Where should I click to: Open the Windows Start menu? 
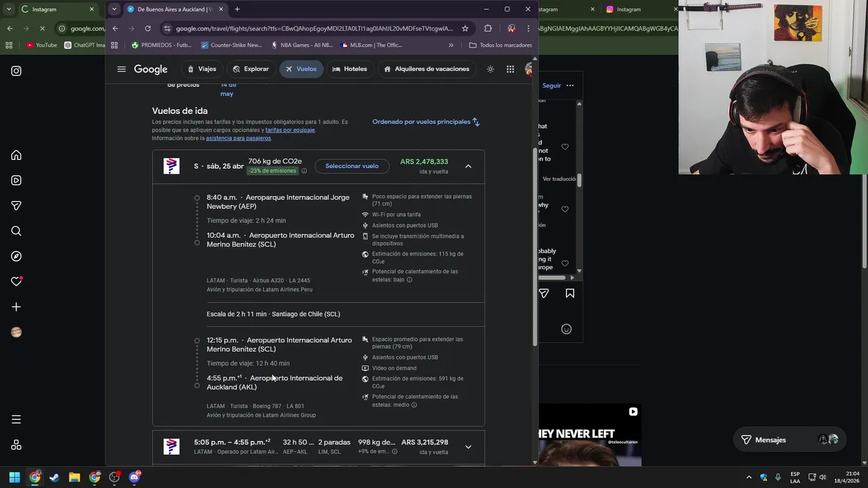tap(14, 477)
